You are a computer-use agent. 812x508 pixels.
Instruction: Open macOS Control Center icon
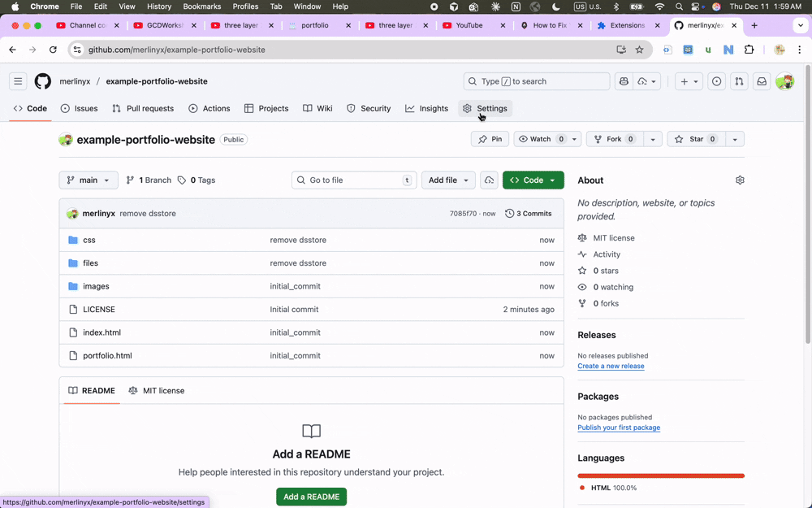point(697,7)
